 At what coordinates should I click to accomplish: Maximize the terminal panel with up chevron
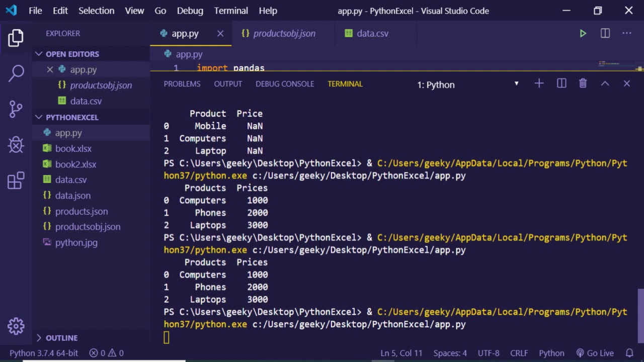point(605,83)
